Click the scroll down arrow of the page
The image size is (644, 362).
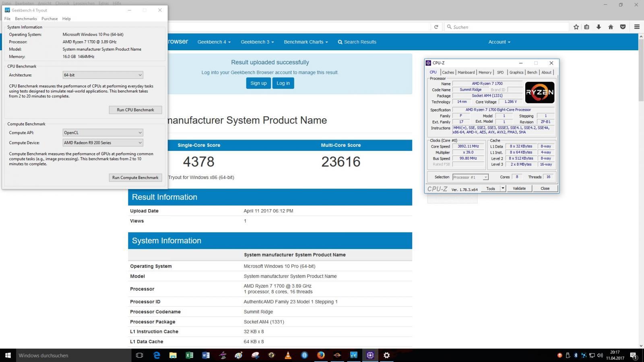(641, 346)
